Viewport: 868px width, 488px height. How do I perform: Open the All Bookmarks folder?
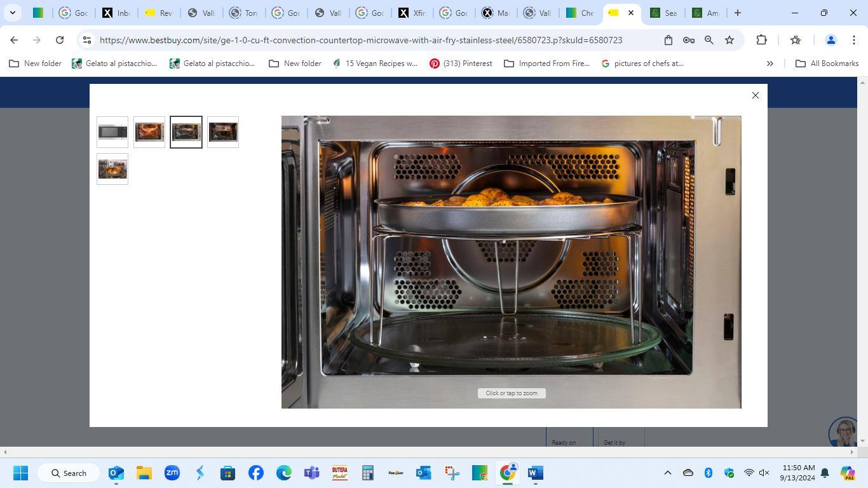[x=827, y=64]
